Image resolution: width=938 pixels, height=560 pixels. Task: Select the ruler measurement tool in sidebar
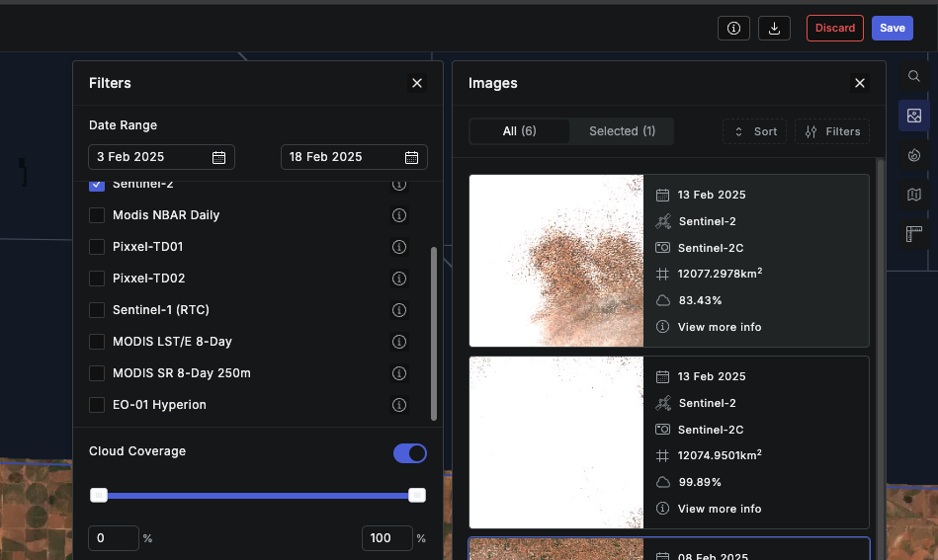[x=913, y=234]
